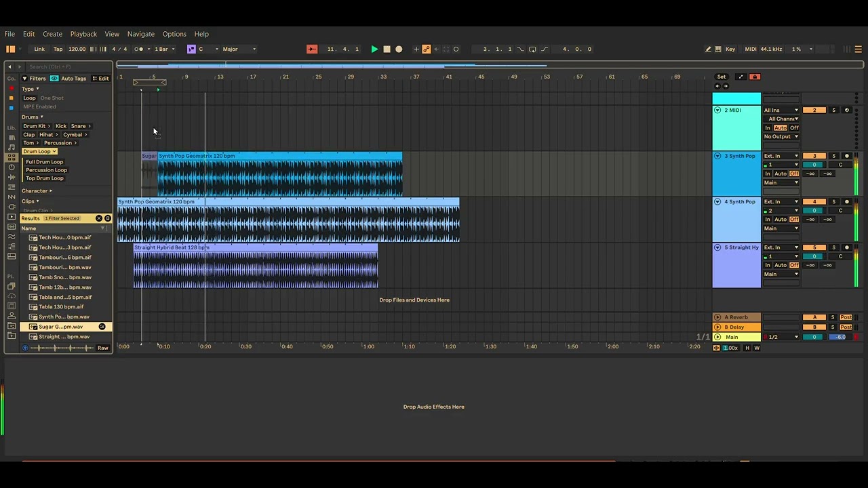This screenshot has width=868, height=488.
Task: Open MIDI Map Mode
Action: click(x=751, y=49)
